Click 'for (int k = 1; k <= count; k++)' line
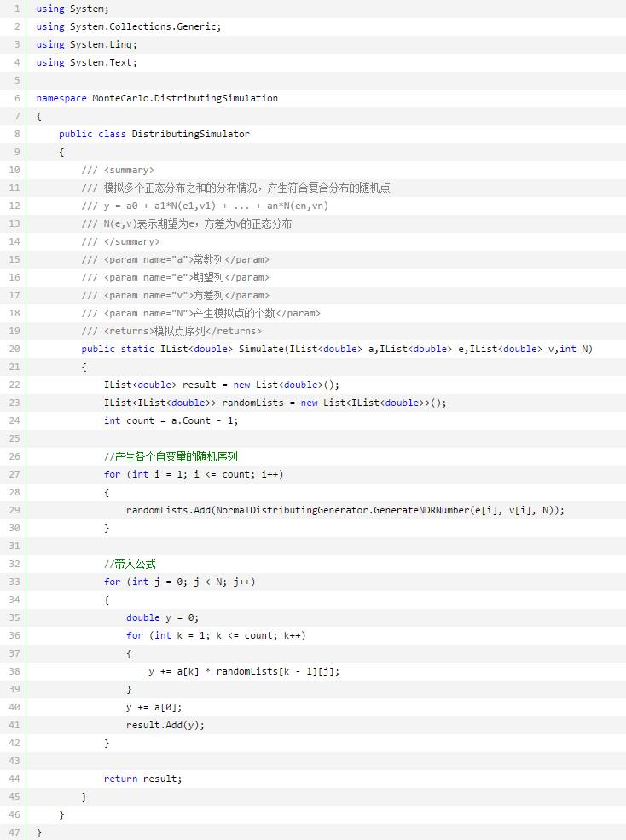Viewport: 626px width, 840px height. tap(216, 635)
